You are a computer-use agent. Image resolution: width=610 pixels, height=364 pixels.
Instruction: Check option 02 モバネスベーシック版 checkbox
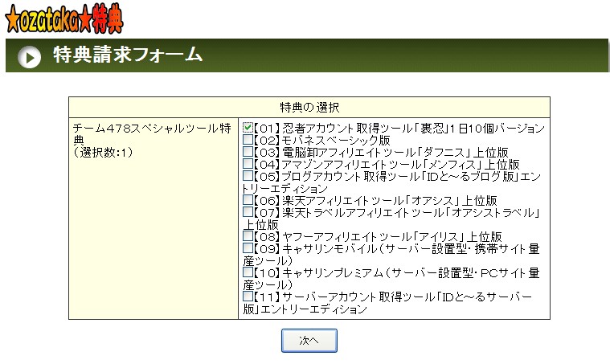click(248, 140)
